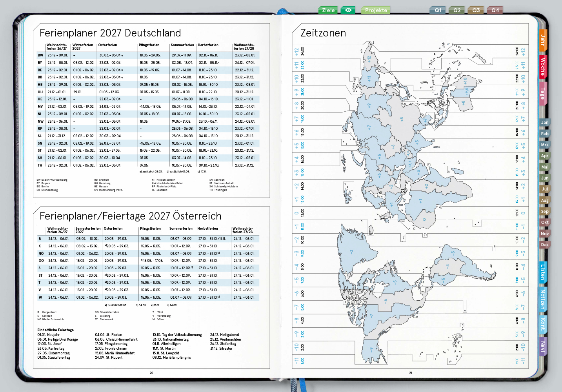Open the Jun month tab
The height and width of the screenshot is (392, 562).
[x=545, y=178]
